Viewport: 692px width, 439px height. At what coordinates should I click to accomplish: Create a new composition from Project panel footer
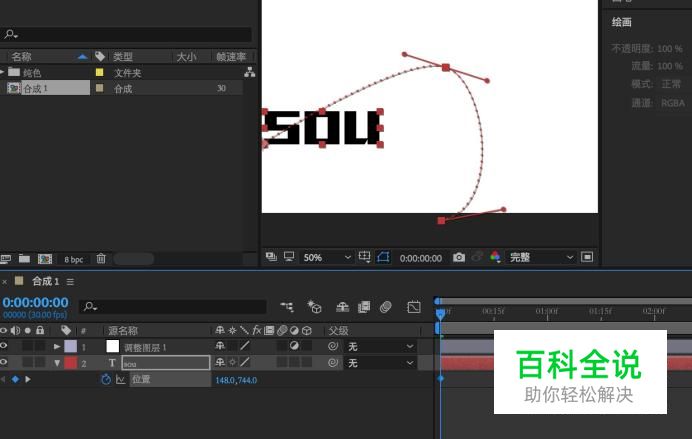pos(45,259)
